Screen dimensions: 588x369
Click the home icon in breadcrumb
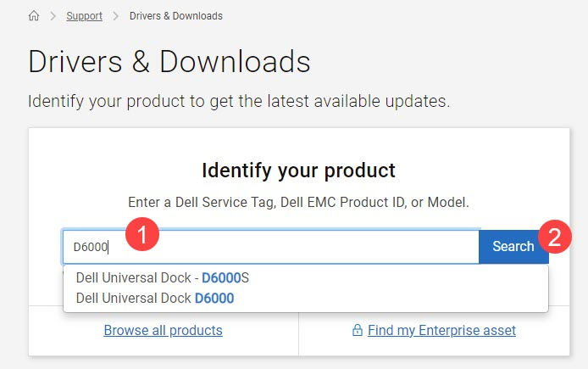[34, 16]
